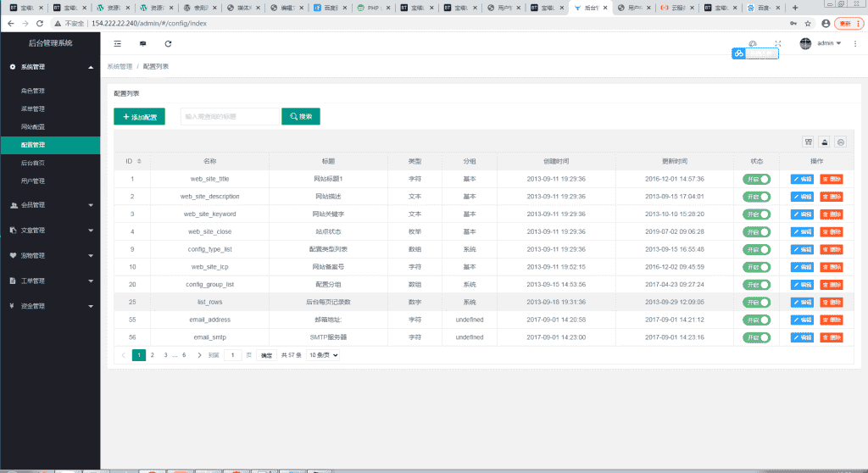This screenshot has height=473, width=868.
Task: Toggle the status switch for web_site_title
Action: pyautogui.click(x=756, y=179)
